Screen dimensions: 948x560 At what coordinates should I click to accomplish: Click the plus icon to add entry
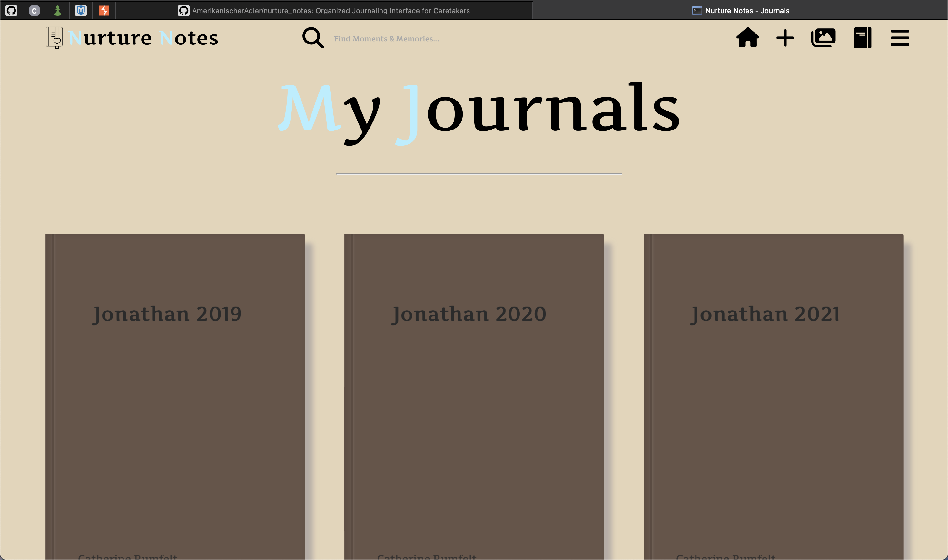pos(785,38)
